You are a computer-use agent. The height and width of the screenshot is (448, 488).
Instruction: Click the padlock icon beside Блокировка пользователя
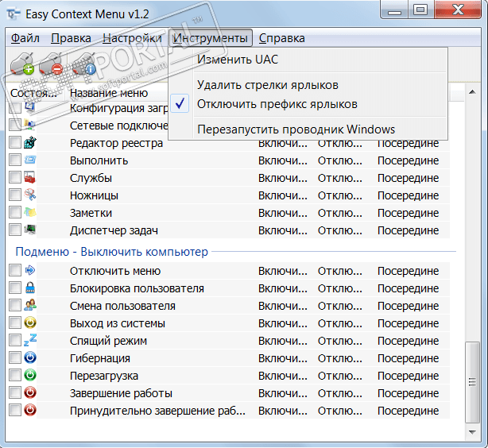[30, 288]
